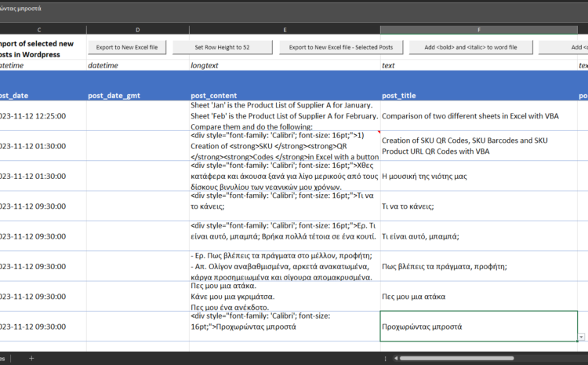The height and width of the screenshot is (365, 588).
Task: Select column D header
Action: point(138,30)
